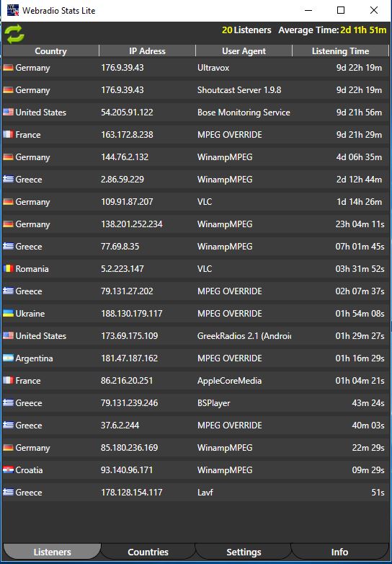Click the Romania flag icon
This screenshot has width=392, height=564.
(8, 268)
